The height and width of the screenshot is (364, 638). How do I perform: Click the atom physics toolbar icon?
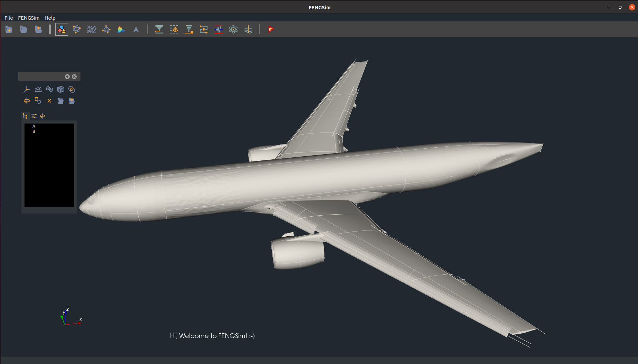pos(233,30)
